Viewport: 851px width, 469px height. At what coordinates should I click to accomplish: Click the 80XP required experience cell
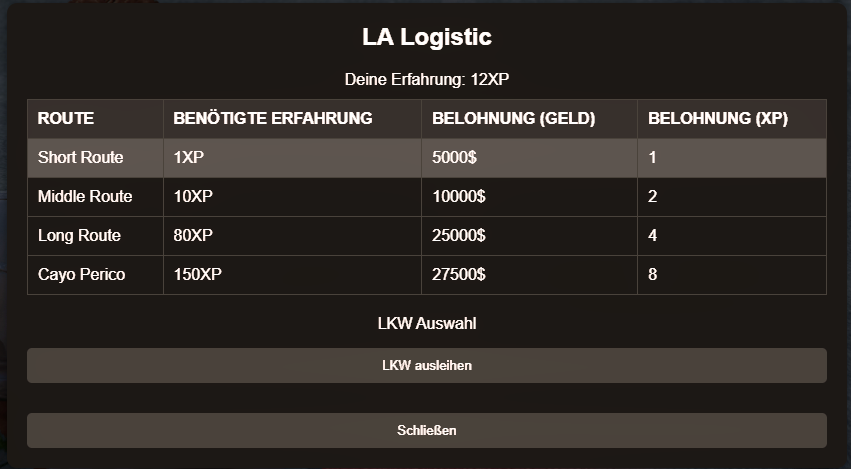point(194,236)
